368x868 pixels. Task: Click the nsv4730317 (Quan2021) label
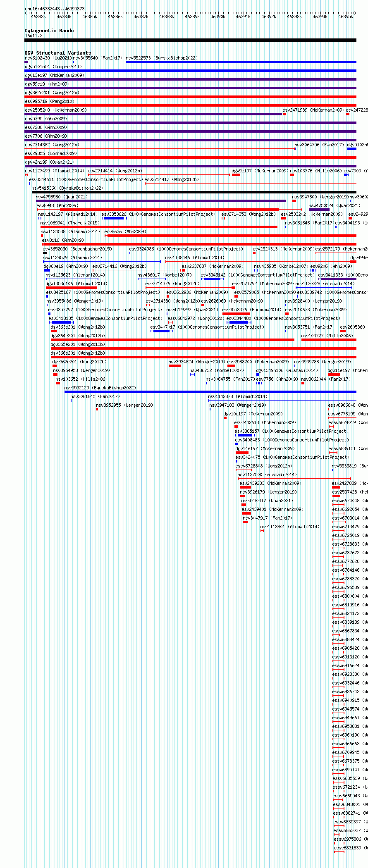(268, 501)
